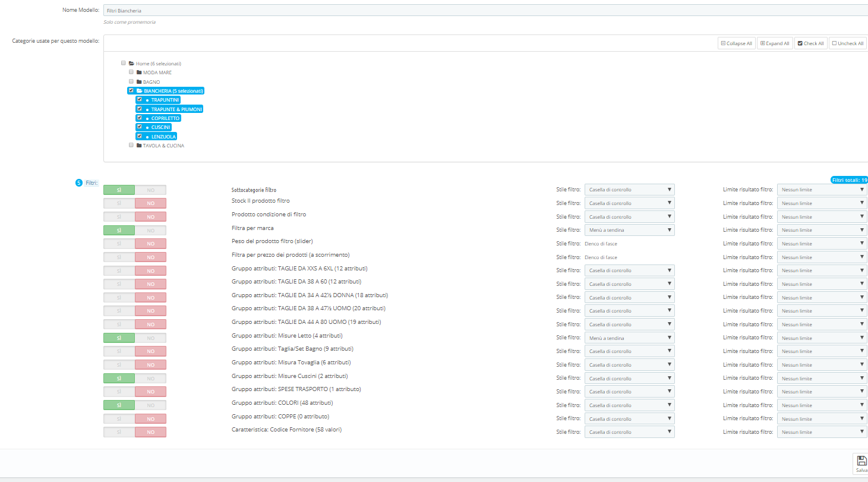The height and width of the screenshot is (482, 868).
Task: Click the Nome Modello text field
Action: (485, 11)
